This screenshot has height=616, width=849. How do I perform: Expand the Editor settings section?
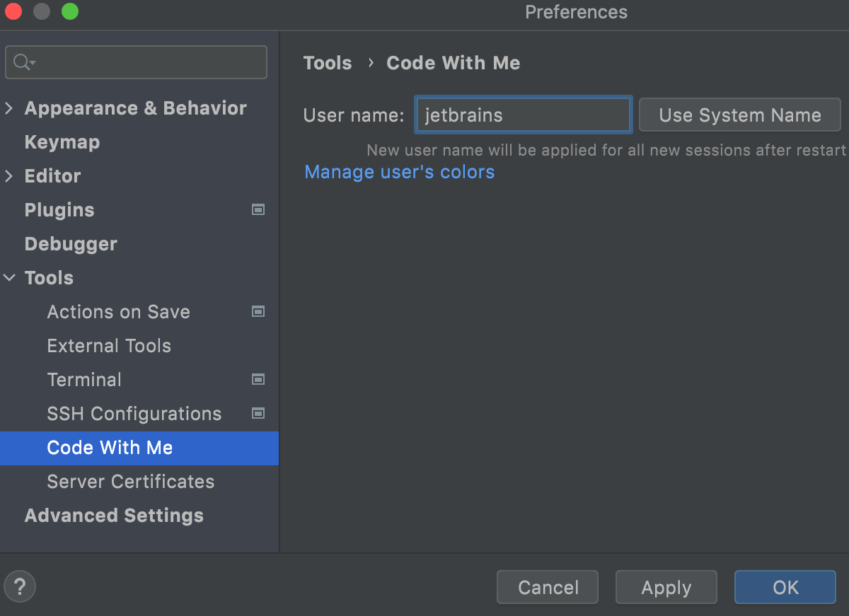click(x=10, y=175)
